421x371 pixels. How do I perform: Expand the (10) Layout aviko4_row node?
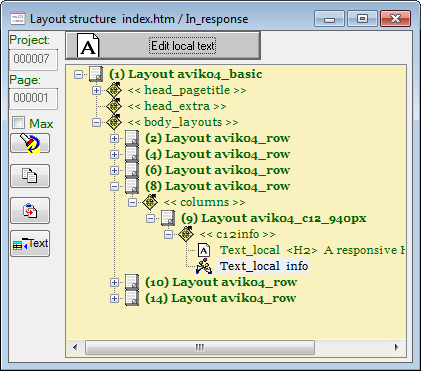[x=114, y=282]
